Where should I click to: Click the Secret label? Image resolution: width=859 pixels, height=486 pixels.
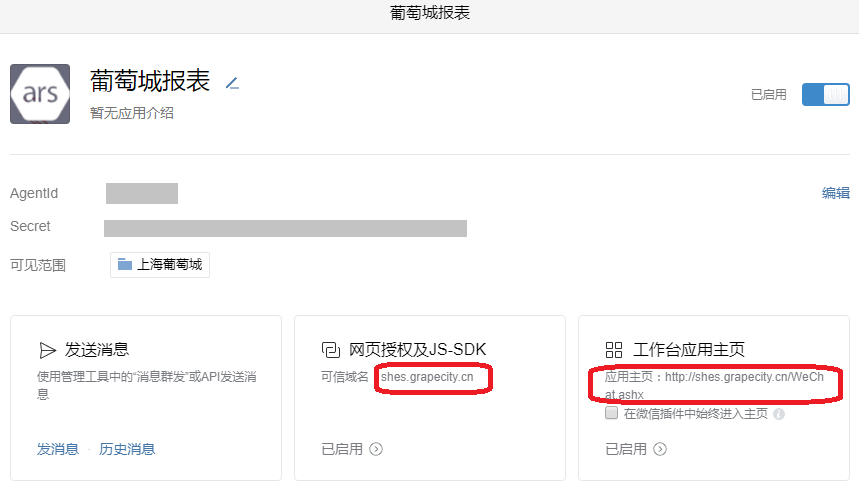30,226
